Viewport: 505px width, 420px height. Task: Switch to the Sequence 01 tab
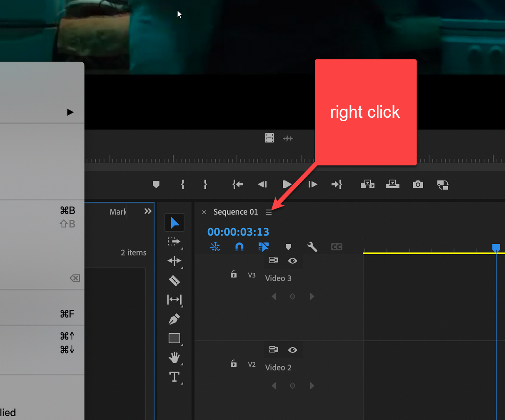(235, 212)
